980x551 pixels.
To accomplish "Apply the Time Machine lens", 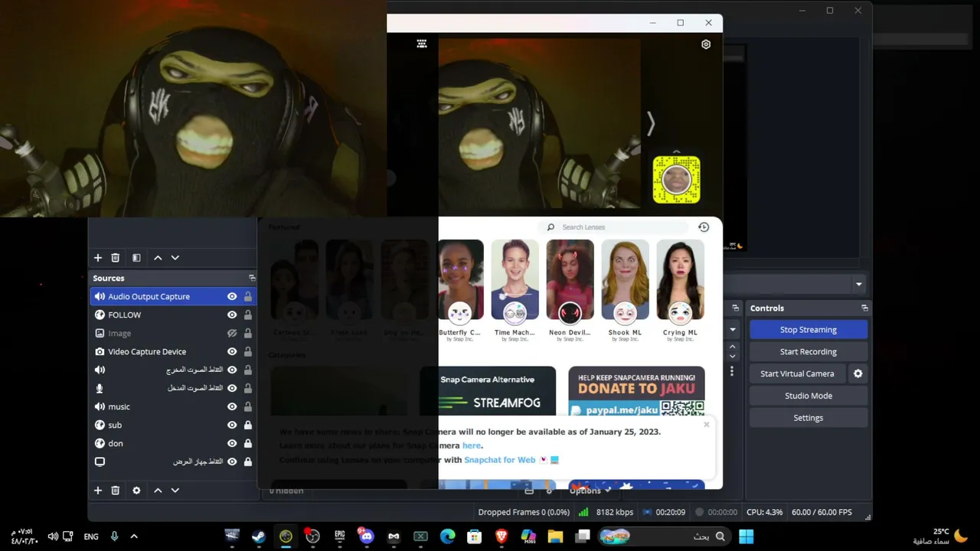I will pos(514,290).
